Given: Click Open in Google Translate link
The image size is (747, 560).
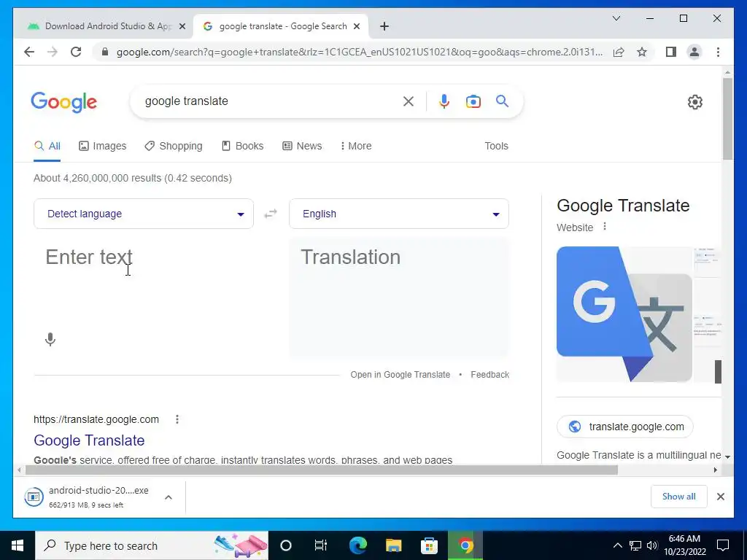Looking at the screenshot, I should pos(400,375).
